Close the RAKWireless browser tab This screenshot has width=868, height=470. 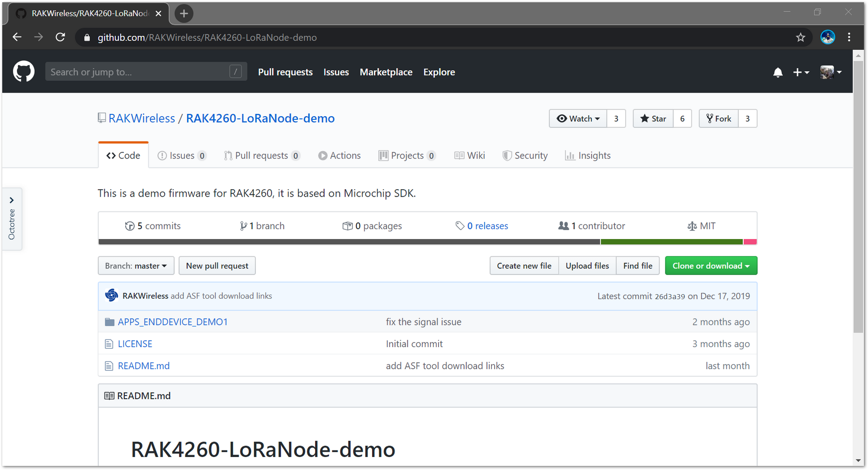[158, 14]
